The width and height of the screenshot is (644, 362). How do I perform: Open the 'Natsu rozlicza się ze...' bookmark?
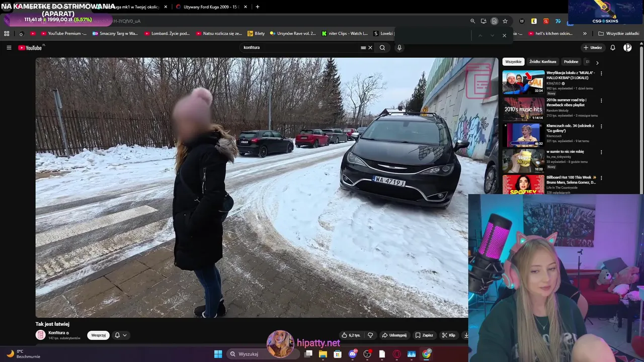pyautogui.click(x=218, y=34)
